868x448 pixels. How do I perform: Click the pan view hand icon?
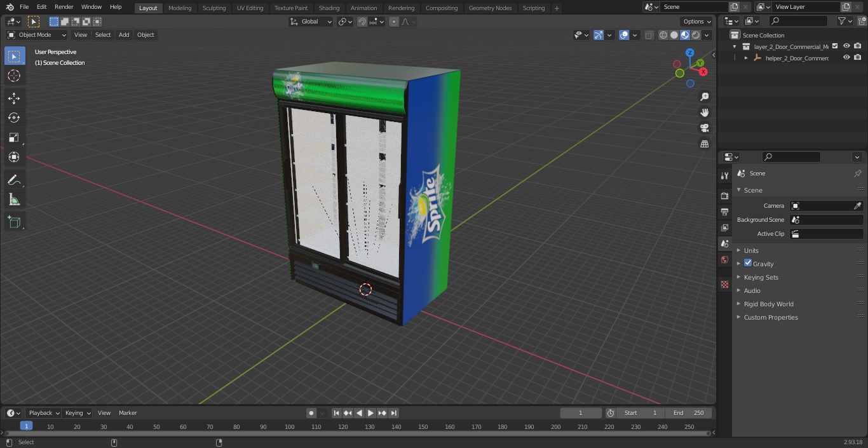[704, 112]
